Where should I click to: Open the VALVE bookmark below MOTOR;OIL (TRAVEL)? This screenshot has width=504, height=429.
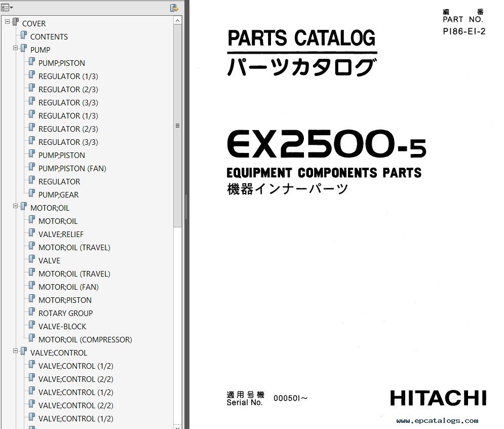pos(49,261)
